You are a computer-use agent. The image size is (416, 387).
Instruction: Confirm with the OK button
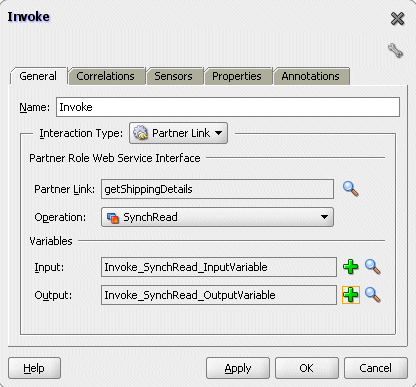[x=307, y=368]
